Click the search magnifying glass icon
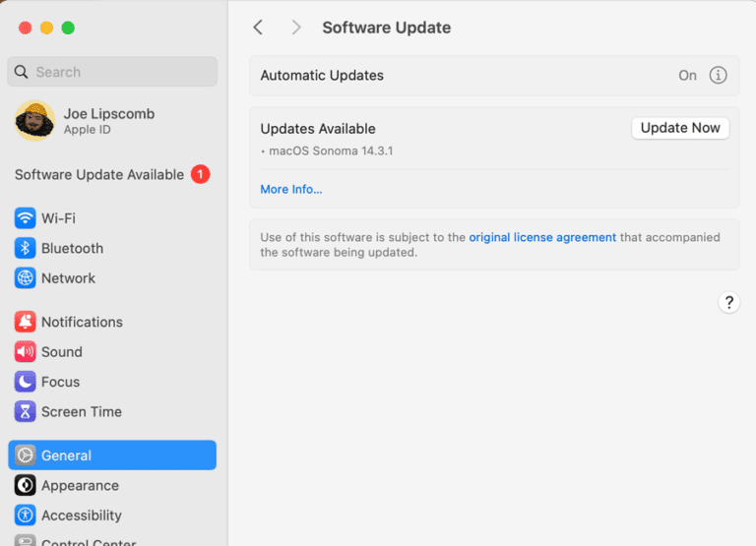This screenshot has width=756, height=546. coord(22,72)
